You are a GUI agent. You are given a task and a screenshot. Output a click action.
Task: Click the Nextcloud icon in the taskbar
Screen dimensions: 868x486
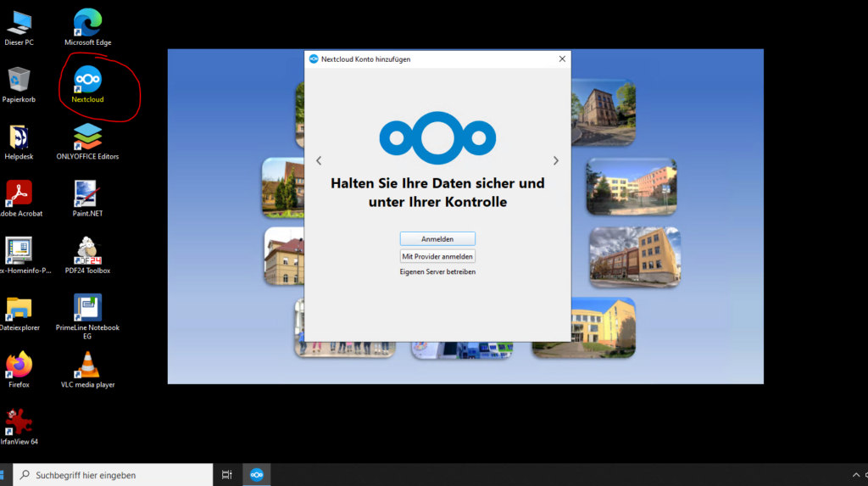[x=256, y=475]
